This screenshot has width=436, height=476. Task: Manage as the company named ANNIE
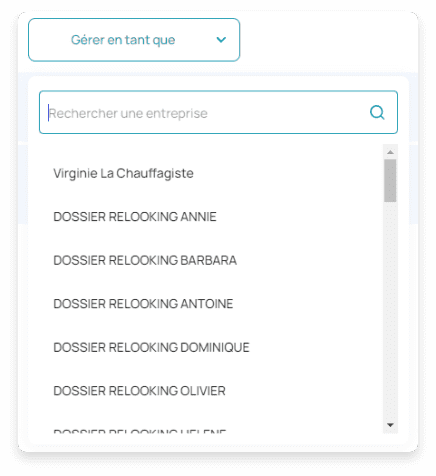pos(135,217)
